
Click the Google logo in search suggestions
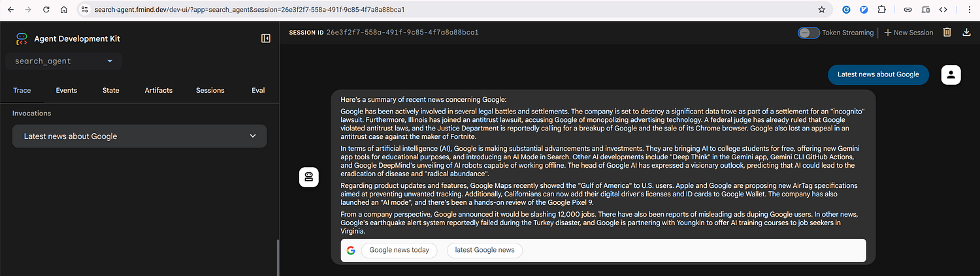[351, 250]
